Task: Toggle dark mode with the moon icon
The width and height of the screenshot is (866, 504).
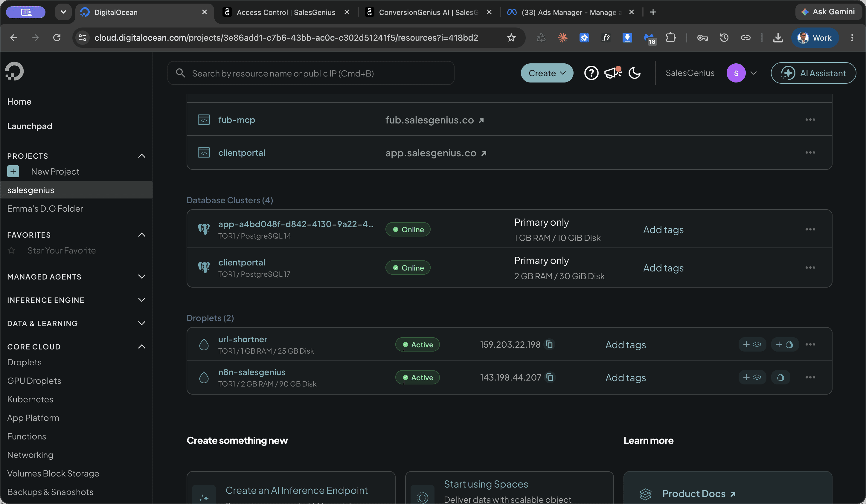Action: click(634, 73)
